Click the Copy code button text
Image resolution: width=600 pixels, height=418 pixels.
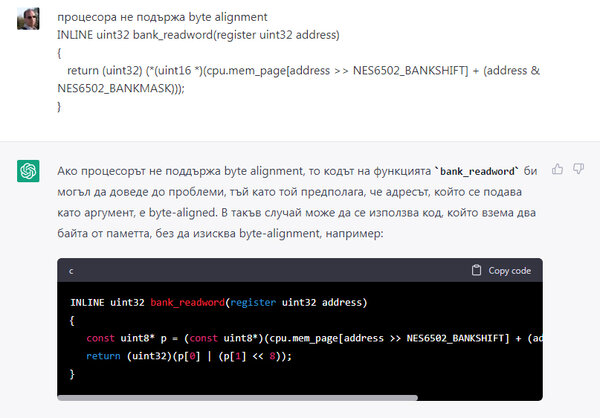tap(509, 271)
